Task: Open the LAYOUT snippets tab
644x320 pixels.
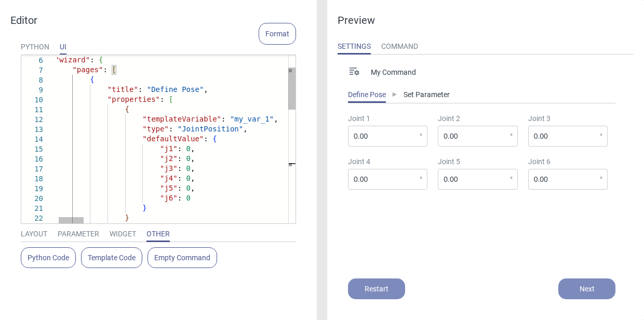Action: coord(34,234)
